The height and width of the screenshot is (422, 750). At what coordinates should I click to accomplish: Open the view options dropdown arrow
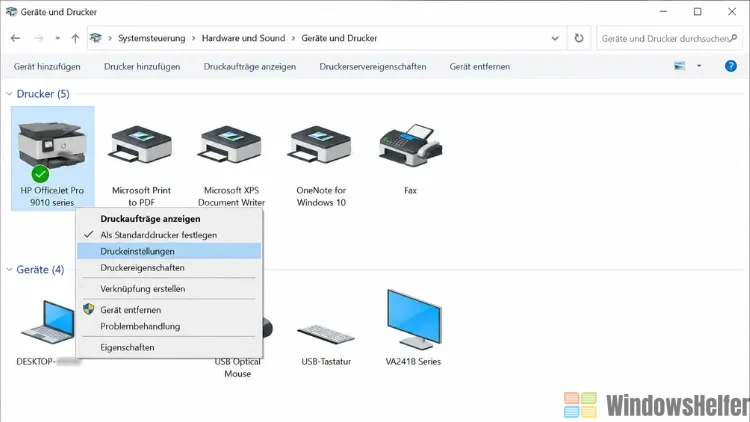pyautogui.click(x=699, y=66)
